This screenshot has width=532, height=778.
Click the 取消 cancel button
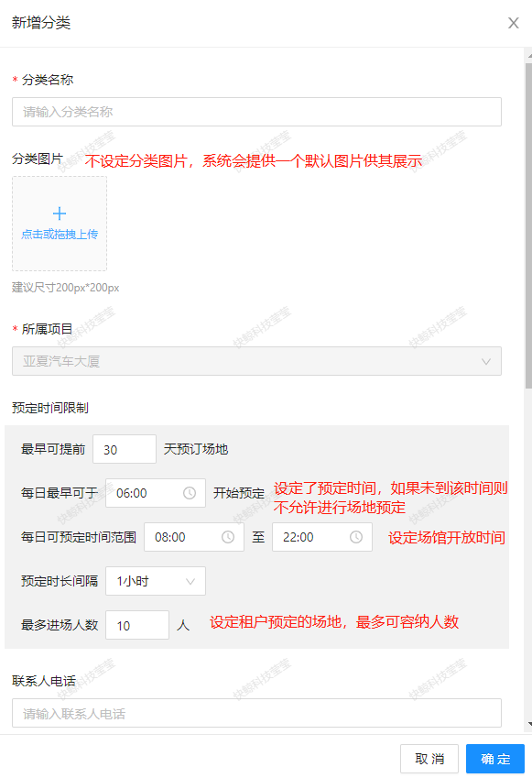click(x=429, y=759)
